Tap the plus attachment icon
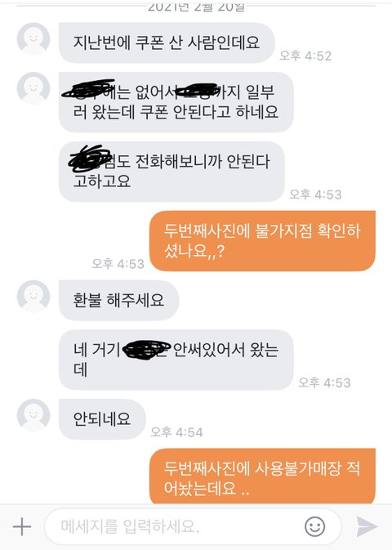This screenshot has height=550, width=392. (22, 526)
